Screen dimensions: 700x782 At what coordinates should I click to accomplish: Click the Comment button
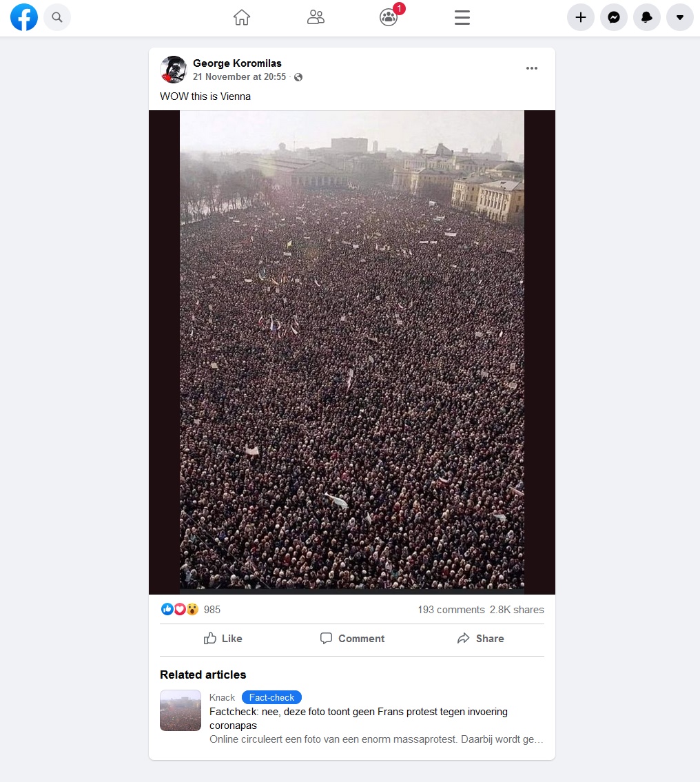(352, 639)
